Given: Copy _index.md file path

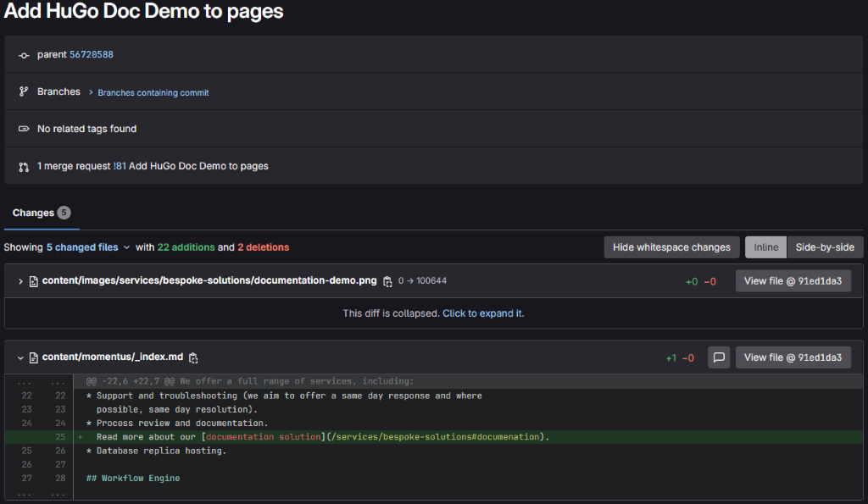Looking at the screenshot, I should click(193, 358).
